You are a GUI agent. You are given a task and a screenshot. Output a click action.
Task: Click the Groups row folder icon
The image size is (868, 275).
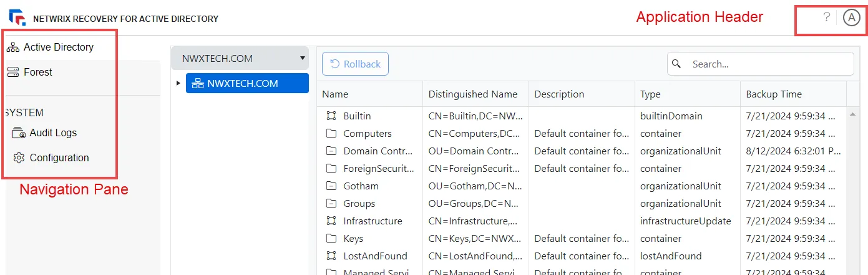click(x=331, y=203)
